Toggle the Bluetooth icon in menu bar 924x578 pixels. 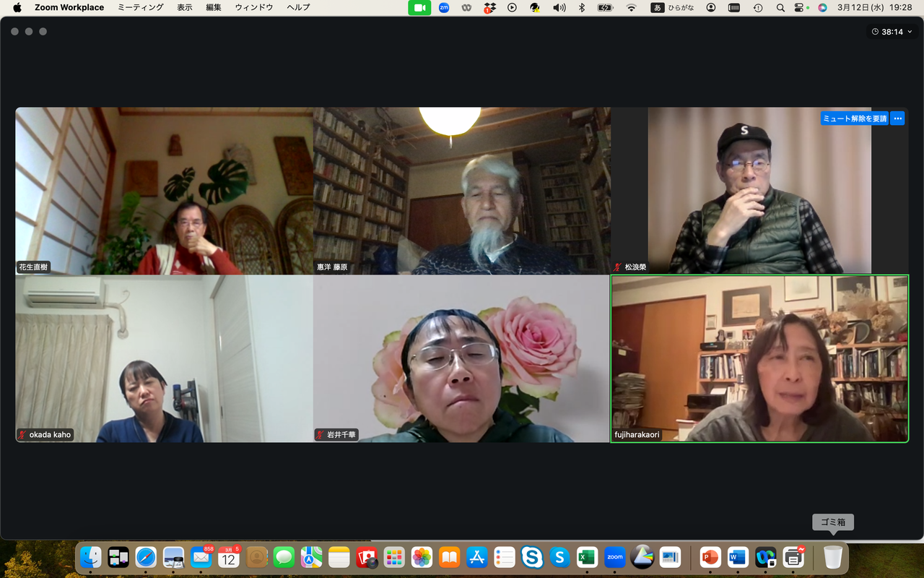(x=582, y=7)
